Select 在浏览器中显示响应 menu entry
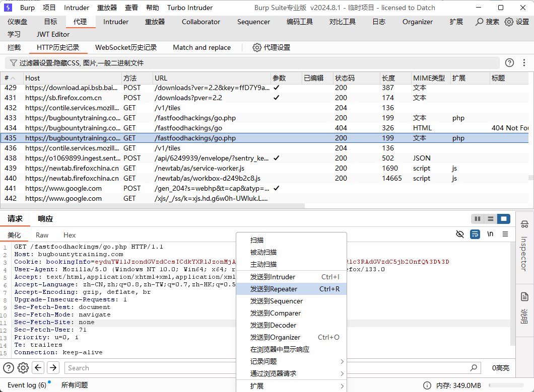The width and height of the screenshot is (534, 392). (292, 349)
